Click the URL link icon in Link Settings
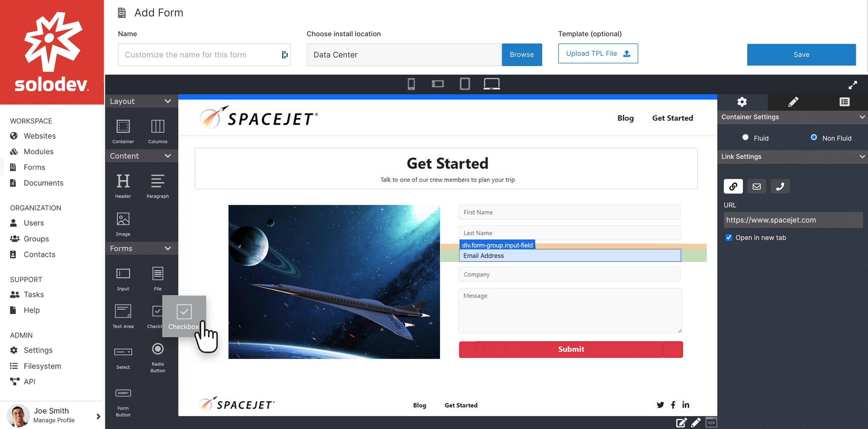868x429 pixels. (x=733, y=186)
